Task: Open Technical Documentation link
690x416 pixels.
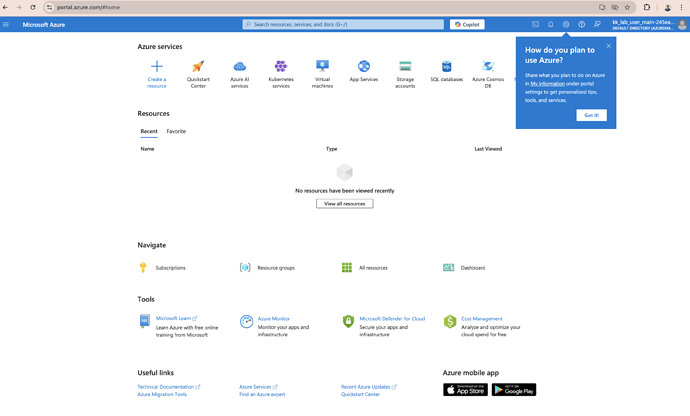Action: [165, 387]
